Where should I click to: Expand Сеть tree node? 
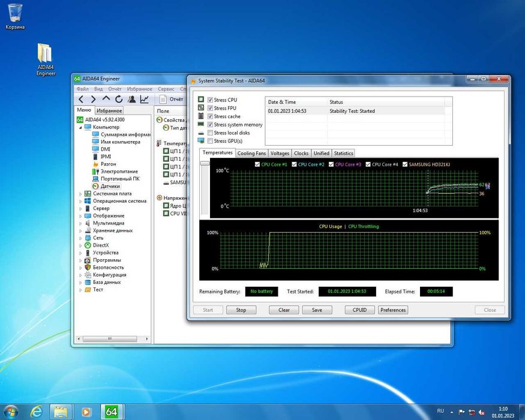[80, 238]
